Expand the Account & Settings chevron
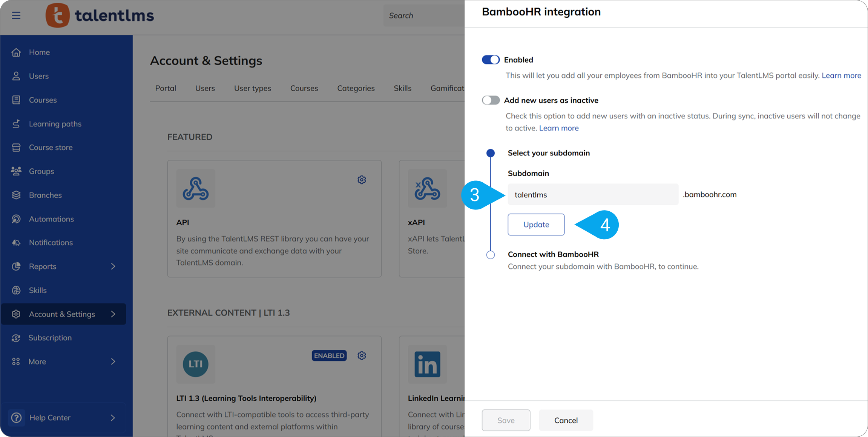The height and width of the screenshot is (437, 868). tap(113, 314)
